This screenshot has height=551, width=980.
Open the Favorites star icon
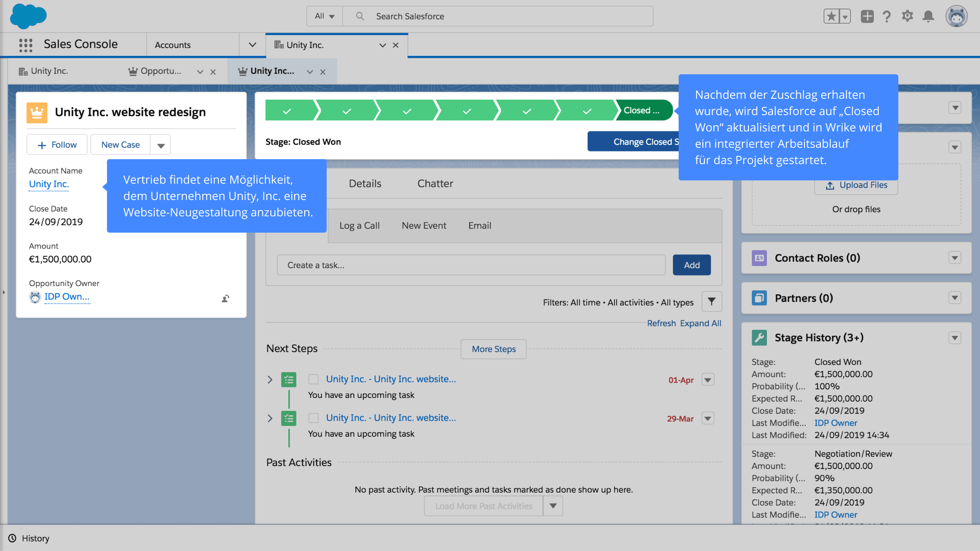tap(831, 16)
